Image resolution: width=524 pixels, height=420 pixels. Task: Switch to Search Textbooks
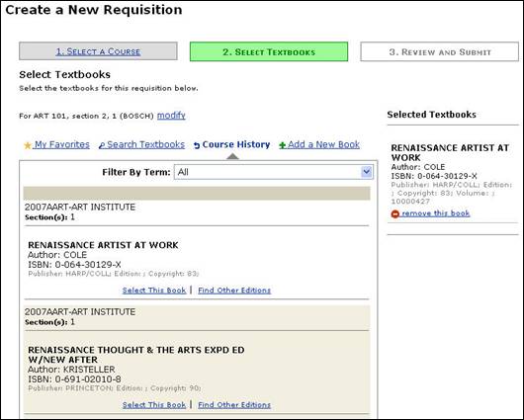pyautogui.click(x=145, y=144)
